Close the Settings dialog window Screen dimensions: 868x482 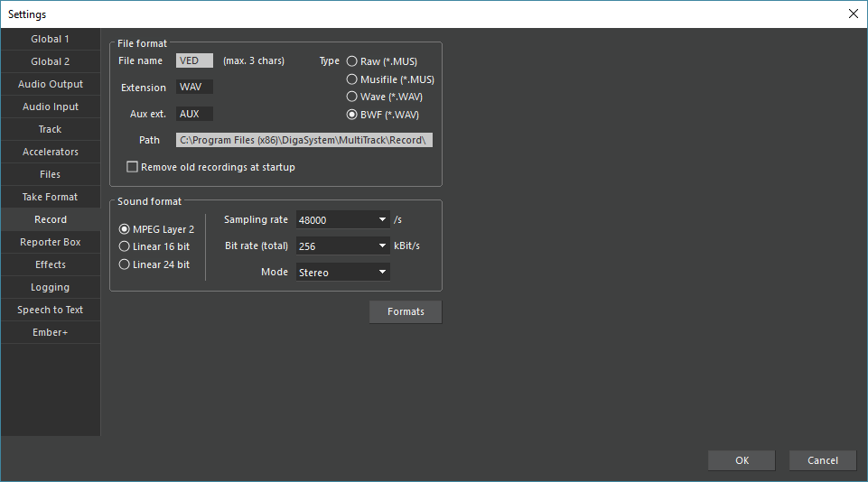pyautogui.click(x=853, y=14)
